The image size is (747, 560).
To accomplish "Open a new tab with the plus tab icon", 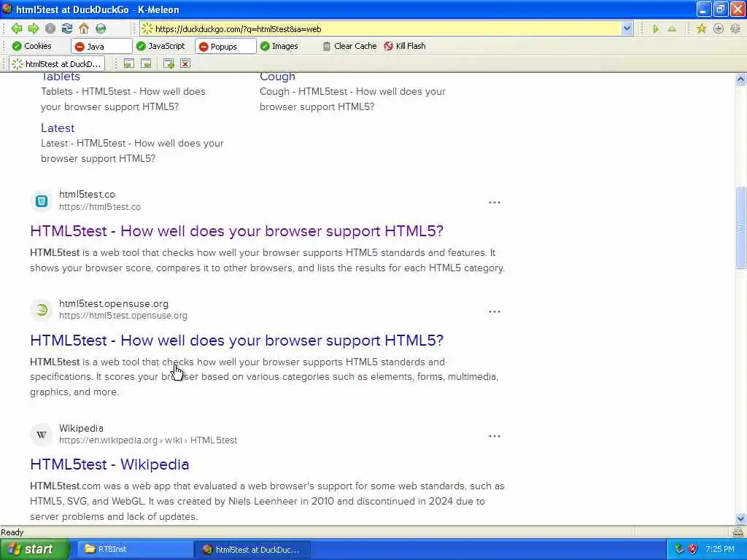I will (169, 63).
